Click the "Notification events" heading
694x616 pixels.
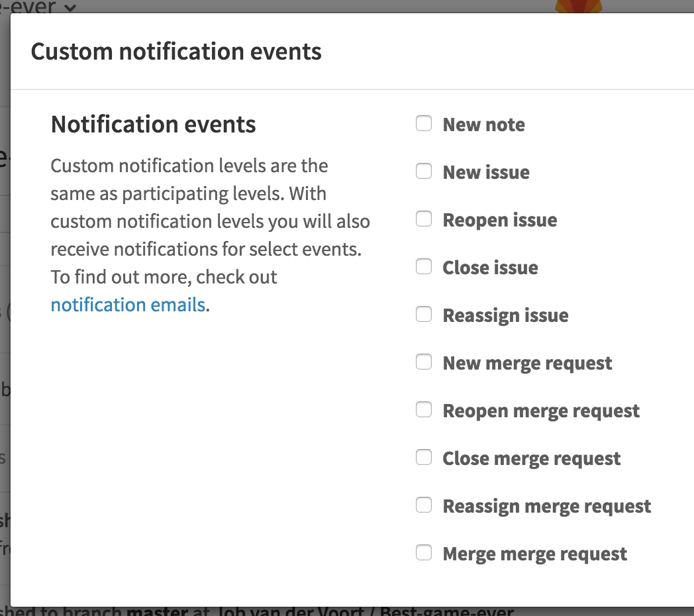[153, 124]
